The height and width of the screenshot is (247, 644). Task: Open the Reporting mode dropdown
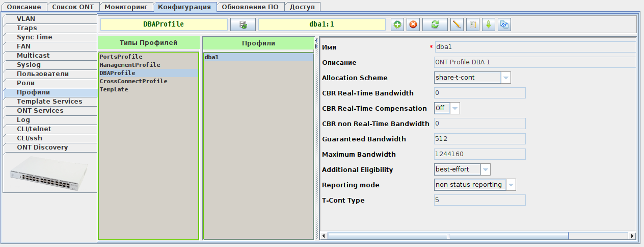tap(511, 185)
